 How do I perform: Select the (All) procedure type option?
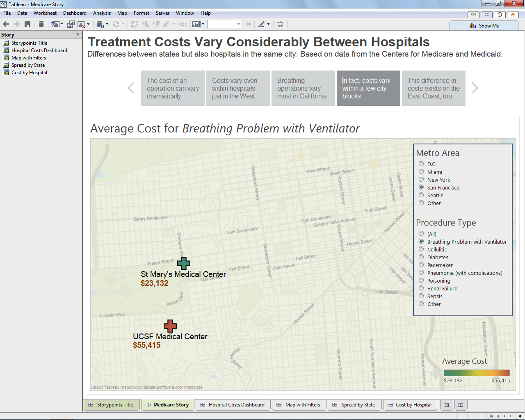click(421, 234)
